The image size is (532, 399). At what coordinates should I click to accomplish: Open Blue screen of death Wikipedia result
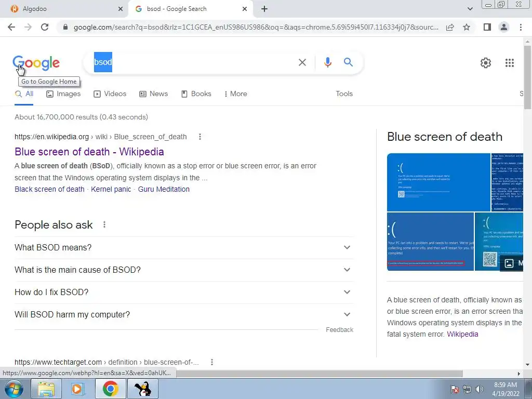click(89, 152)
